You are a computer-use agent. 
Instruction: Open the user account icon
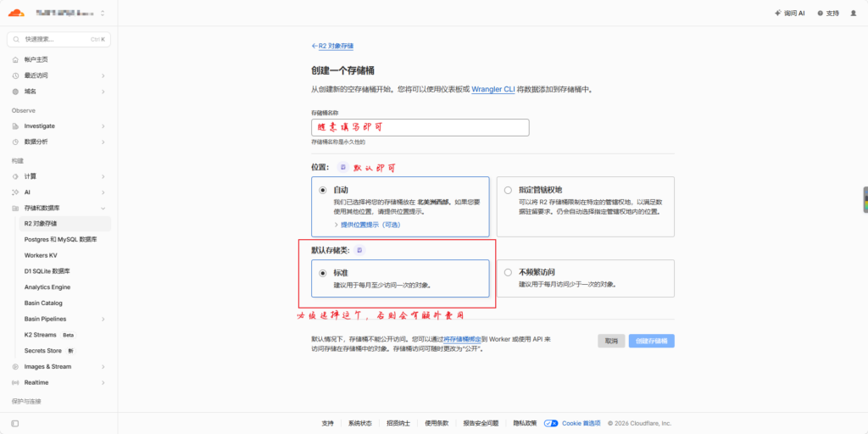(x=853, y=13)
